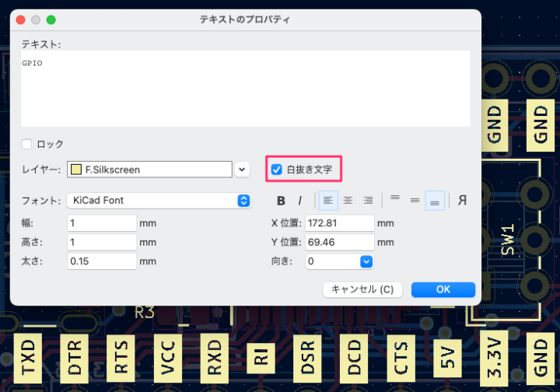Screen dimensions: 560x392
Task: Click the F.Silkscreen layer color swatch
Action: pos(75,169)
